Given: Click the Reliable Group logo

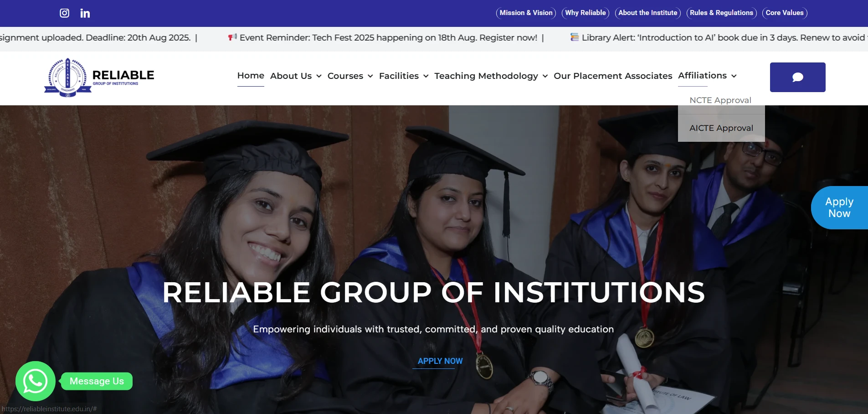Looking at the screenshot, I should point(99,78).
